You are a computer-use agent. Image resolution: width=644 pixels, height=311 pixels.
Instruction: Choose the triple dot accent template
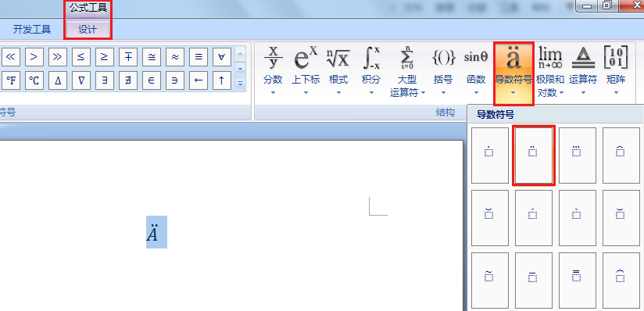tap(577, 155)
